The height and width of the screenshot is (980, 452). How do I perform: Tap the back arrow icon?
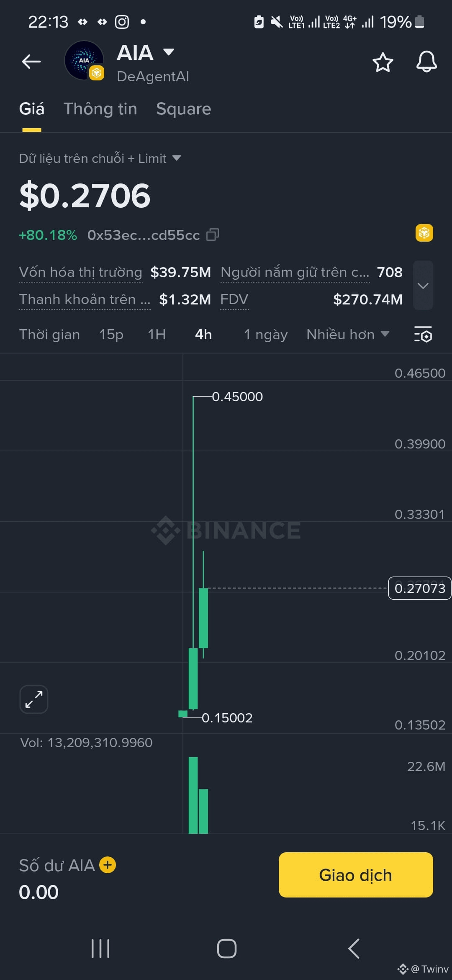click(x=31, y=62)
